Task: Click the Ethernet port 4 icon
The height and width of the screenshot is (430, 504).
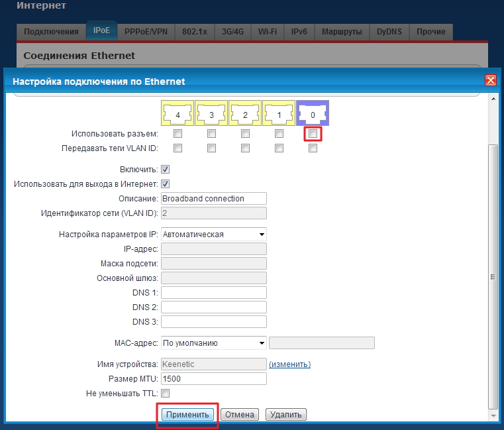Action: point(177,113)
